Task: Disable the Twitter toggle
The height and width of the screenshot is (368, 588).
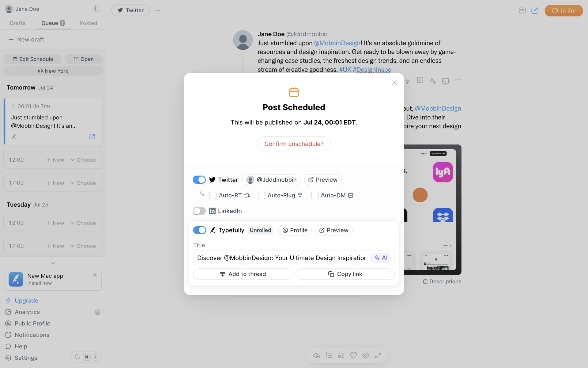Action: click(x=199, y=180)
